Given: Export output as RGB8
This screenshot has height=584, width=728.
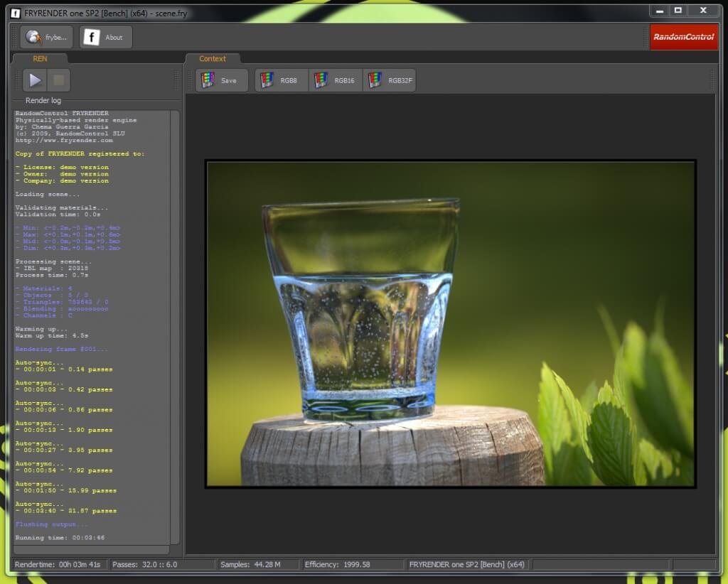Looking at the screenshot, I should pos(282,80).
